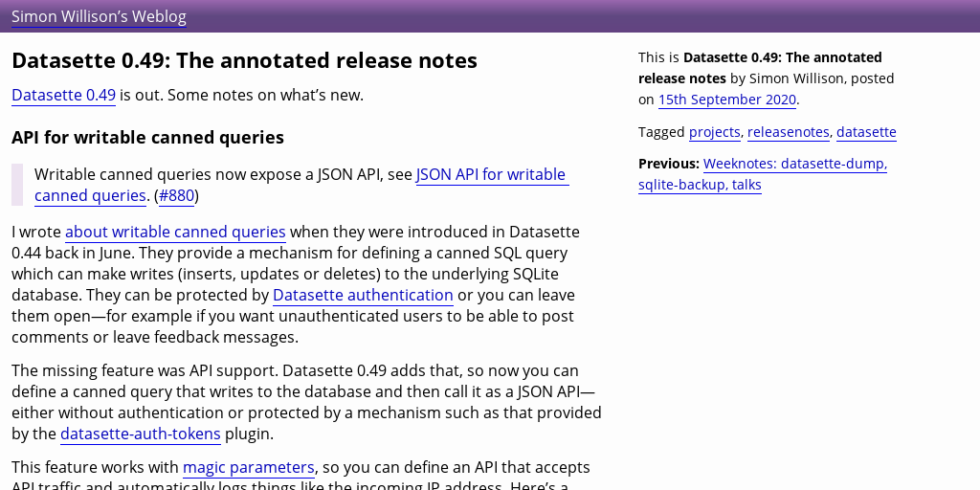This screenshot has height=490, width=980.
Task: Follow the Datasette 0.49 link
Action: coord(64,95)
